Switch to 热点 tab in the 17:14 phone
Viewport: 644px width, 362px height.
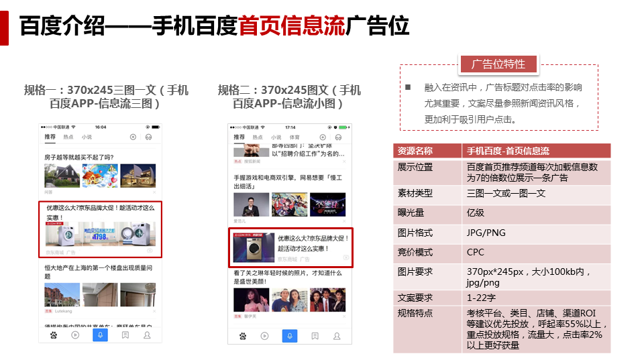(258, 137)
